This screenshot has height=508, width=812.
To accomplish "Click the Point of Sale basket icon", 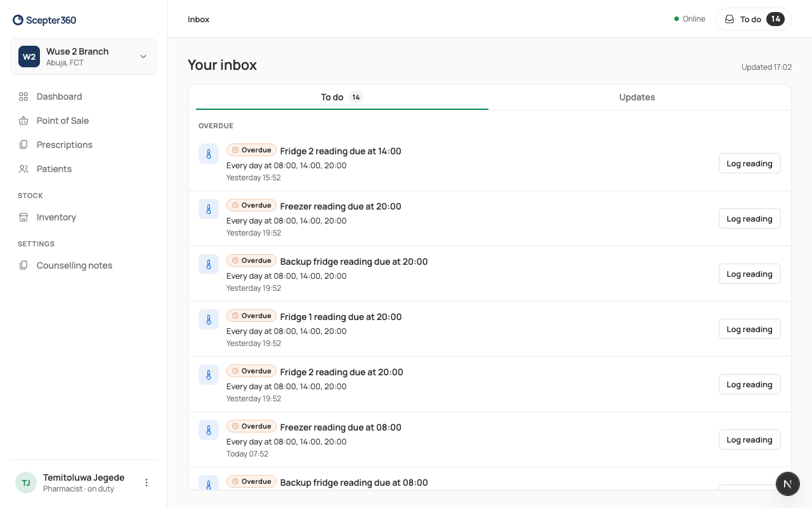I will [23, 121].
